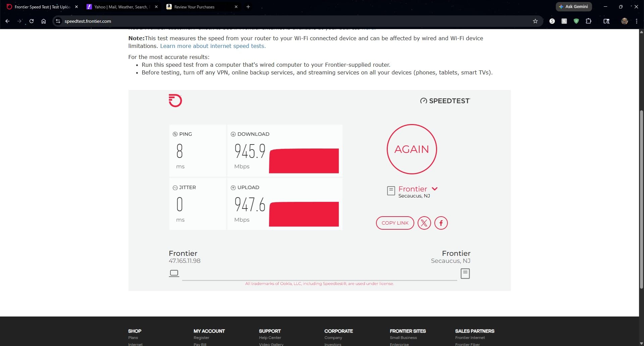Screen dimensions: 644x346
Task: Click the ping icon beside PING
Action: pyautogui.click(x=175, y=134)
